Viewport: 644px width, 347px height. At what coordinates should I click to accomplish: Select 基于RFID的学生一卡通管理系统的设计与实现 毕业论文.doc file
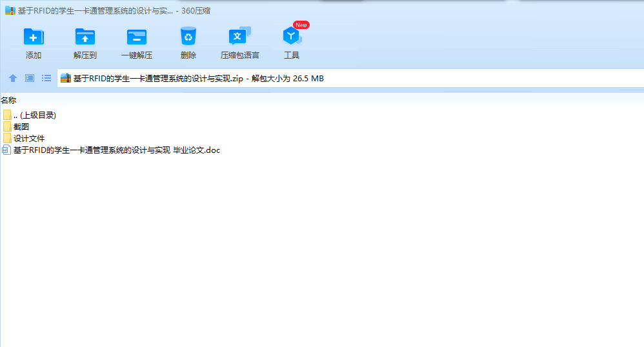[117, 150]
